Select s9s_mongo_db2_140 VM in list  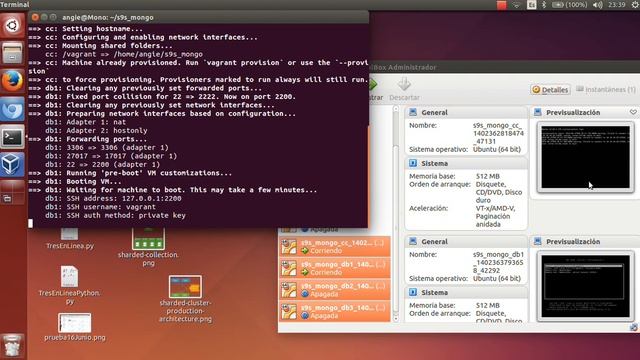point(334,290)
